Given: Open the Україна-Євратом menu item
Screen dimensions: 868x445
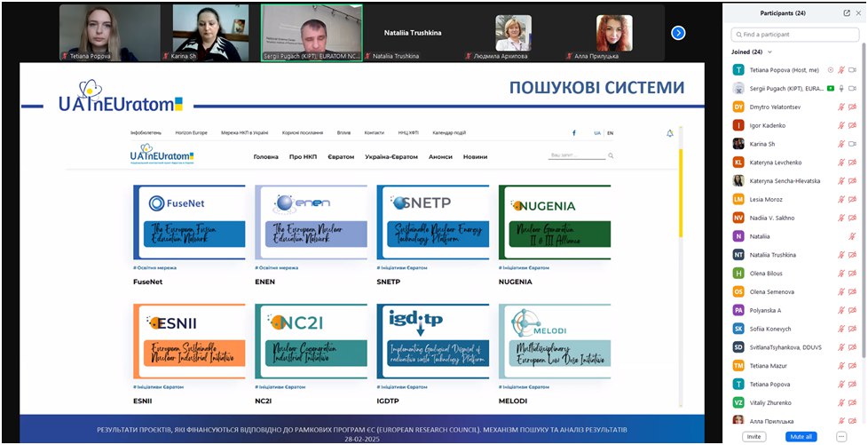Looking at the screenshot, I should (x=391, y=157).
